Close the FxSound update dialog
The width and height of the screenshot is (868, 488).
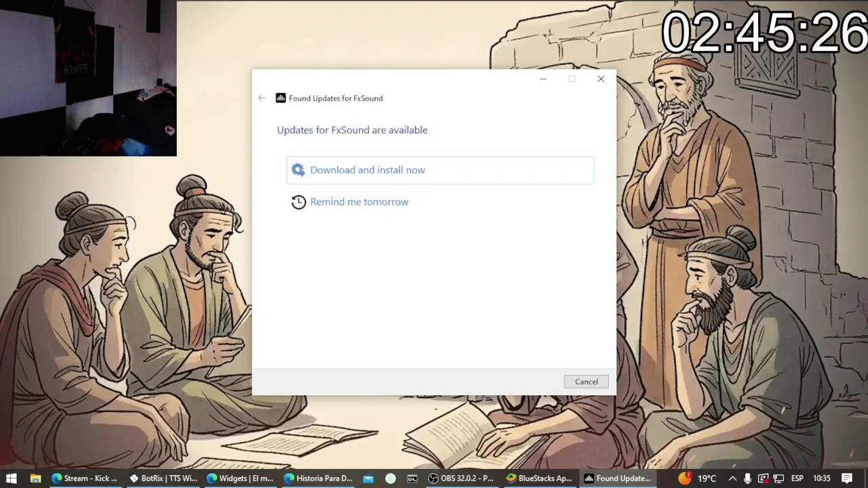[601, 79]
